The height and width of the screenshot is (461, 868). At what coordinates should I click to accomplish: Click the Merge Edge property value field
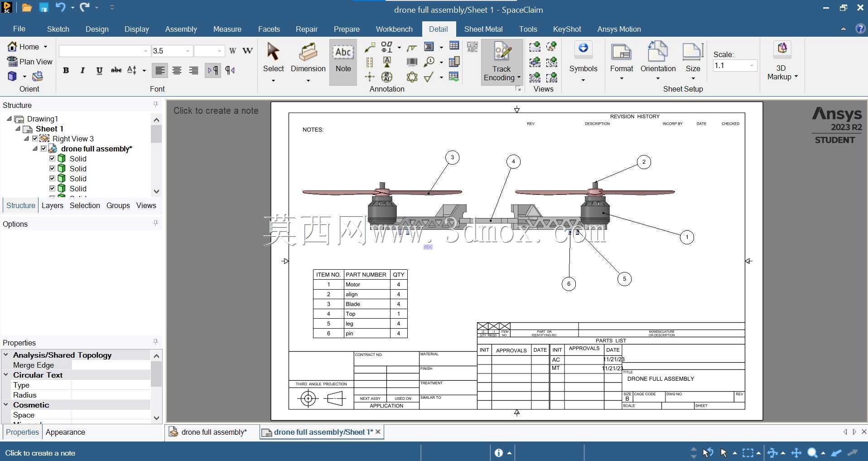(111, 365)
